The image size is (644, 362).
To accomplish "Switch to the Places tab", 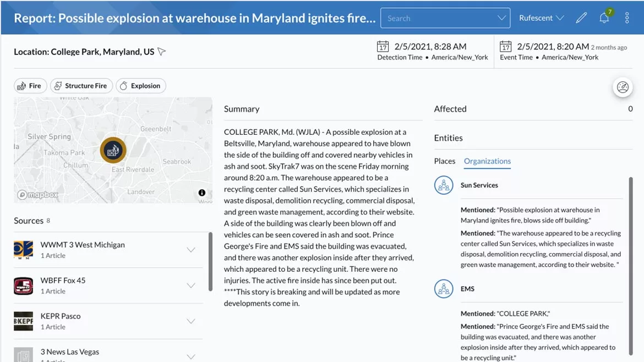I will pyautogui.click(x=444, y=161).
